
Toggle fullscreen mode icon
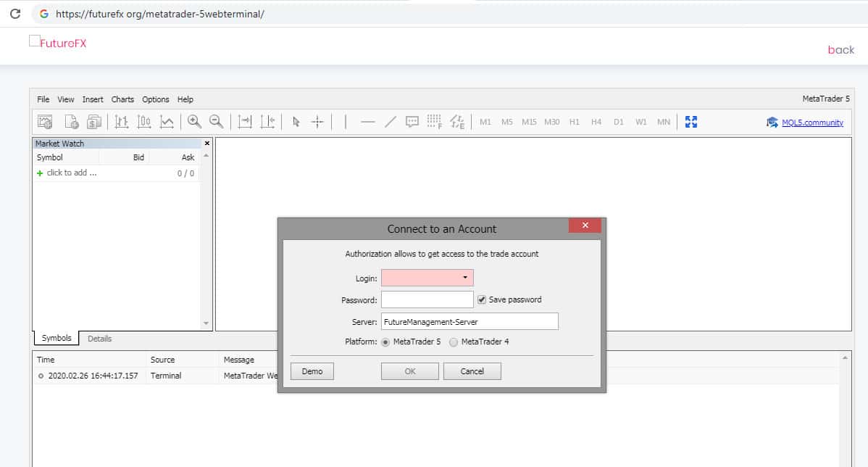click(690, 122)
